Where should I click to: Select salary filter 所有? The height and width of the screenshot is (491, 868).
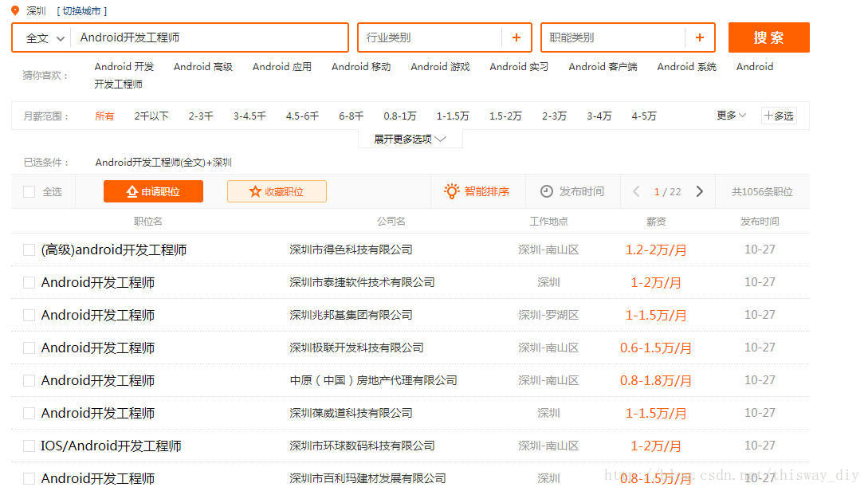pyautogui.click(x=104, y=116)
